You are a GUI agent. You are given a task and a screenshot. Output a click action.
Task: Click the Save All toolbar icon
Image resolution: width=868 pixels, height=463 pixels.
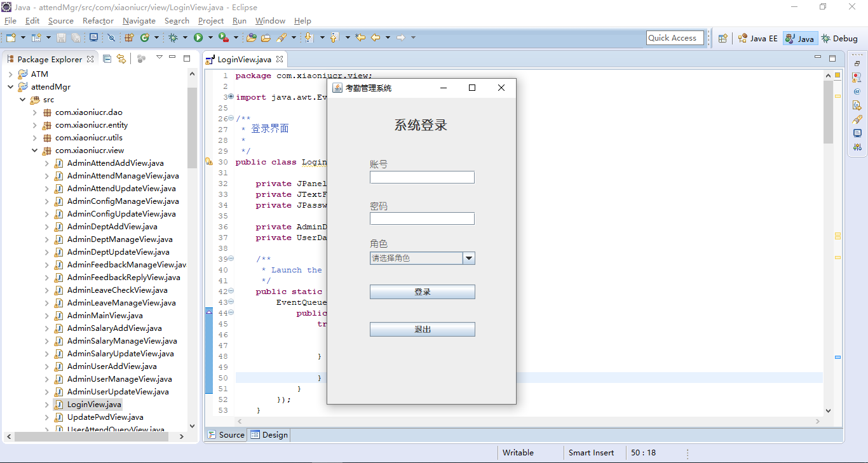coord(76,37)
